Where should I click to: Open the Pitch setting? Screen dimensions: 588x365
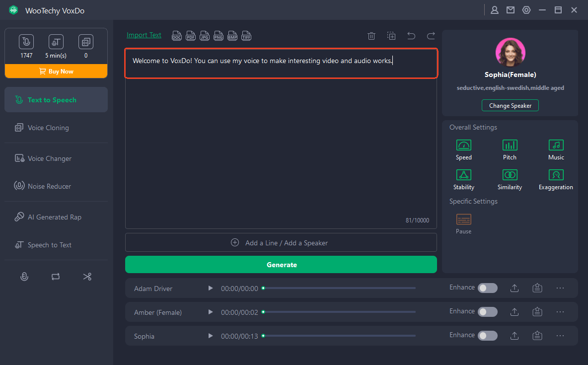[510, 145]
